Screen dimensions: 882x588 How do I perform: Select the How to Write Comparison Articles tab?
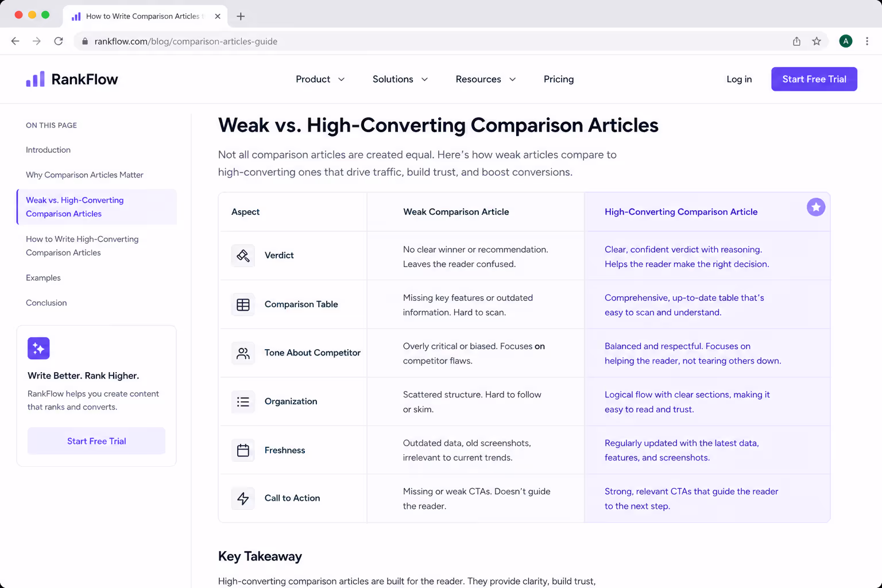click(145, 16)
